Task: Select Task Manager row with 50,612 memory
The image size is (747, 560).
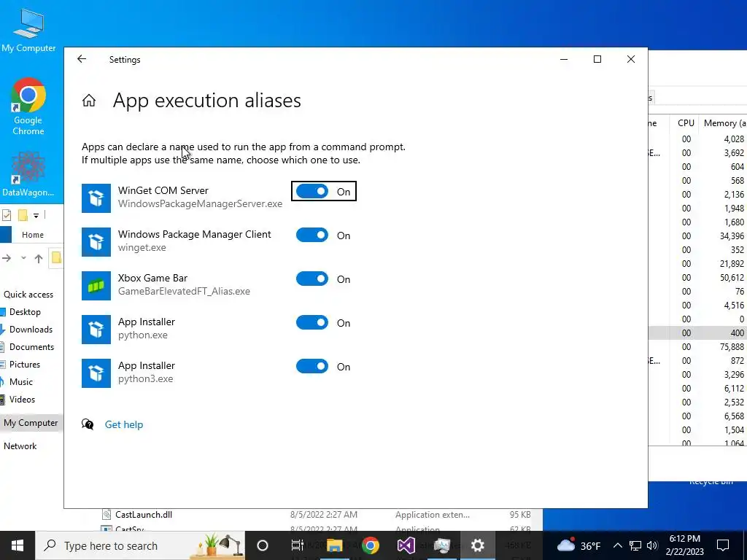Action: (697, 278)
